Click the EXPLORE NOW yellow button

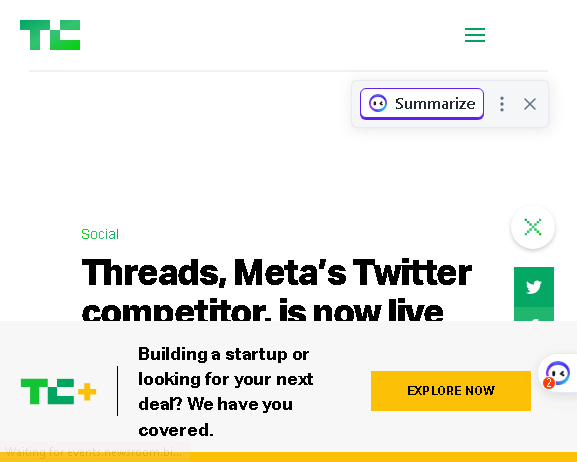[451, 391]
